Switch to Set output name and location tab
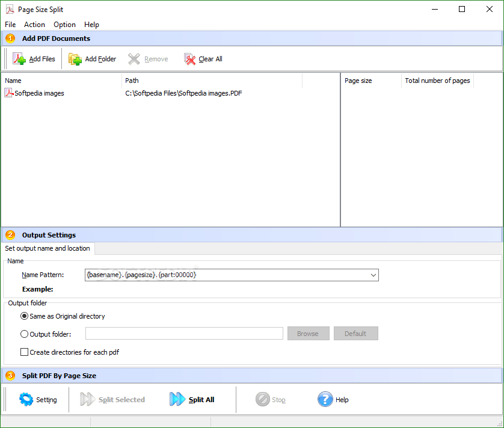504x428 pixels. (48, 248)
